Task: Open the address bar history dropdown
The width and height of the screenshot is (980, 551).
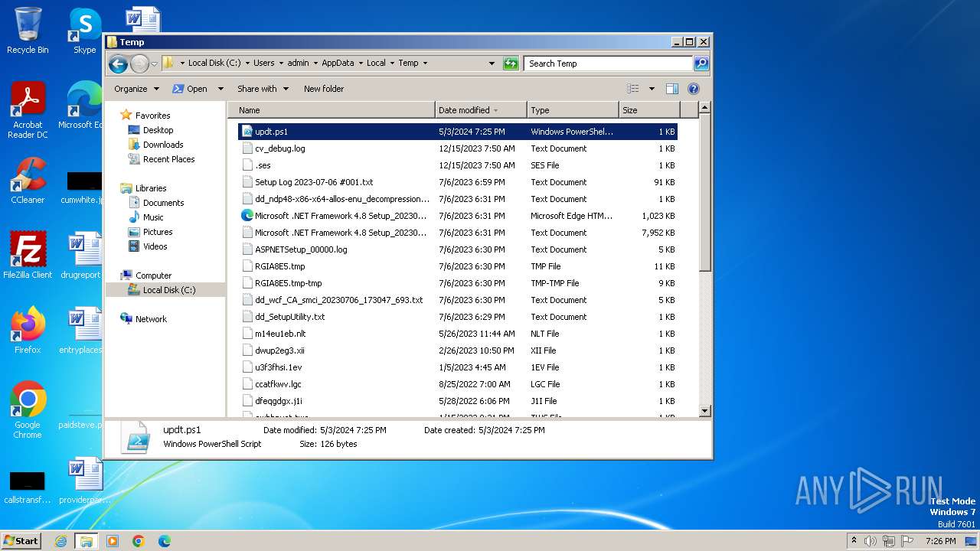Action: pos(492,64)
